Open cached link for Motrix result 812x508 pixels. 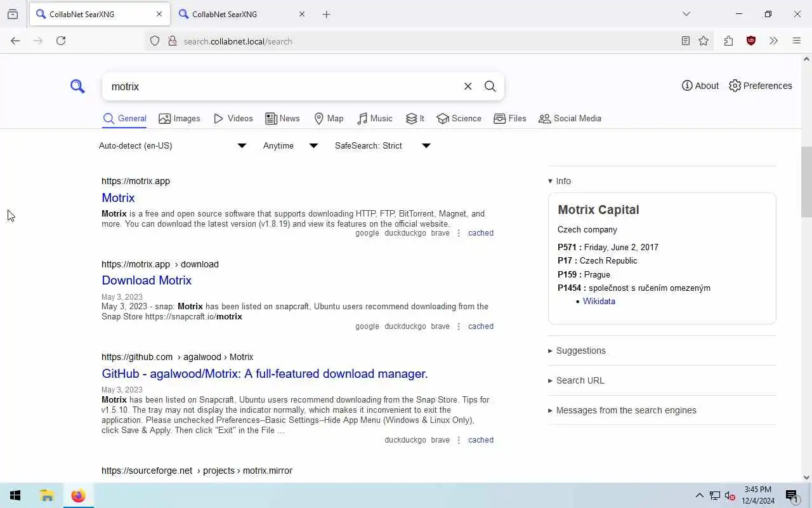point(481,233)
